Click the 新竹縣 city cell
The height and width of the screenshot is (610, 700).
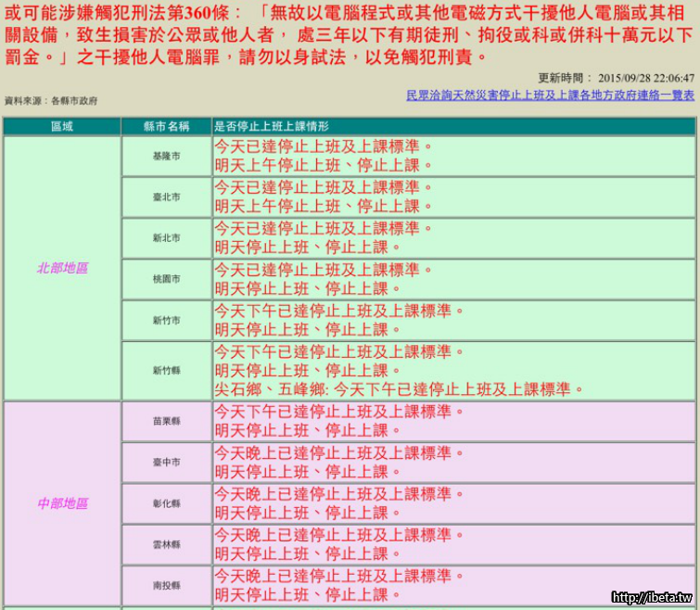(167, 370)
